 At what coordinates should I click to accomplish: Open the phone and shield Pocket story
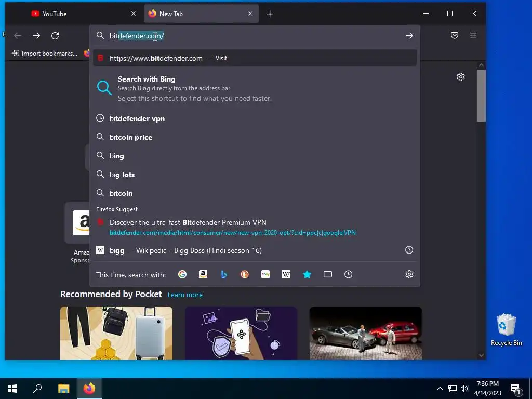pos(241,333)
